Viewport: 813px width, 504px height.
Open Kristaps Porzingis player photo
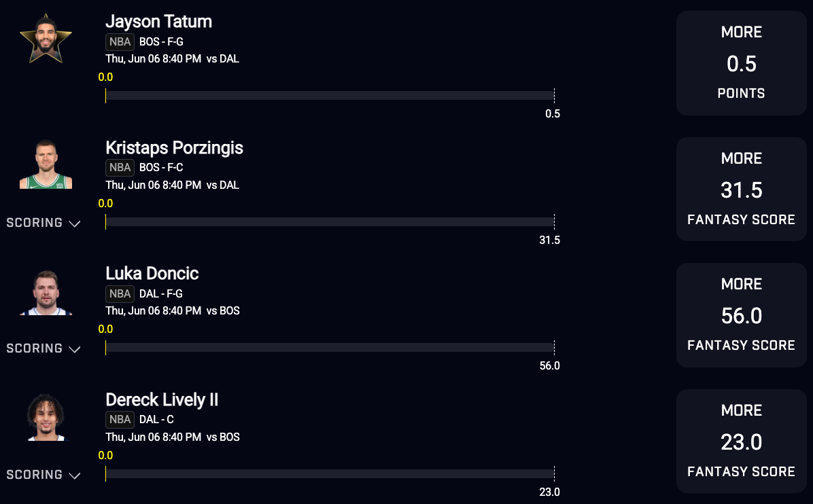(46, 164)
